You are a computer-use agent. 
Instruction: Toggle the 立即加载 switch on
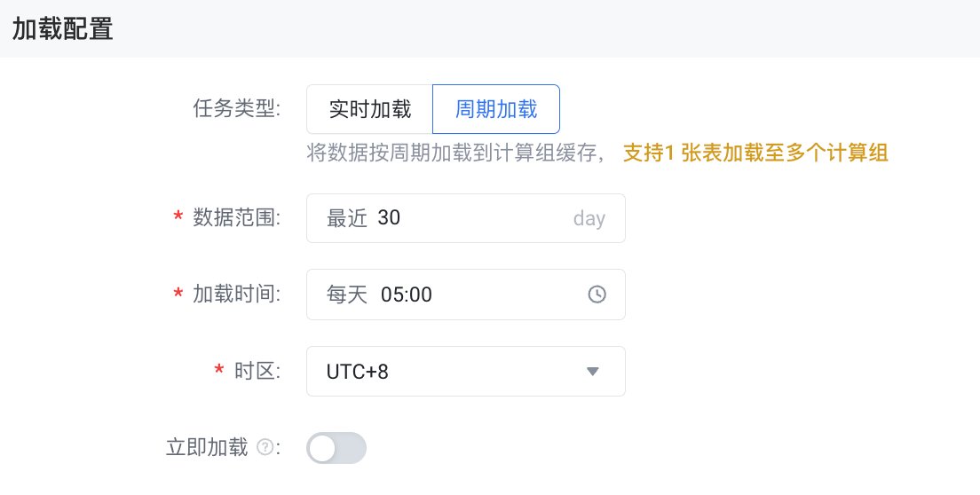[x=336, y=448]
